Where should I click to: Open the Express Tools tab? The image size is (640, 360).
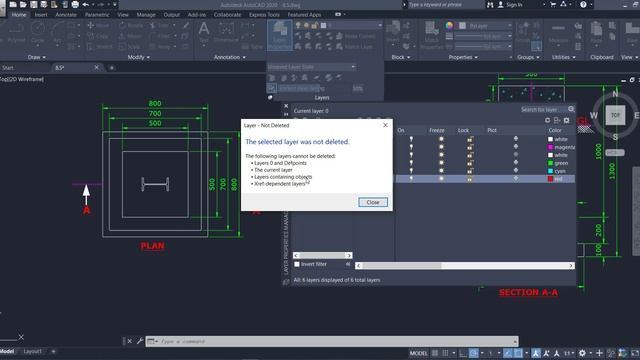[x=264, y=15]
